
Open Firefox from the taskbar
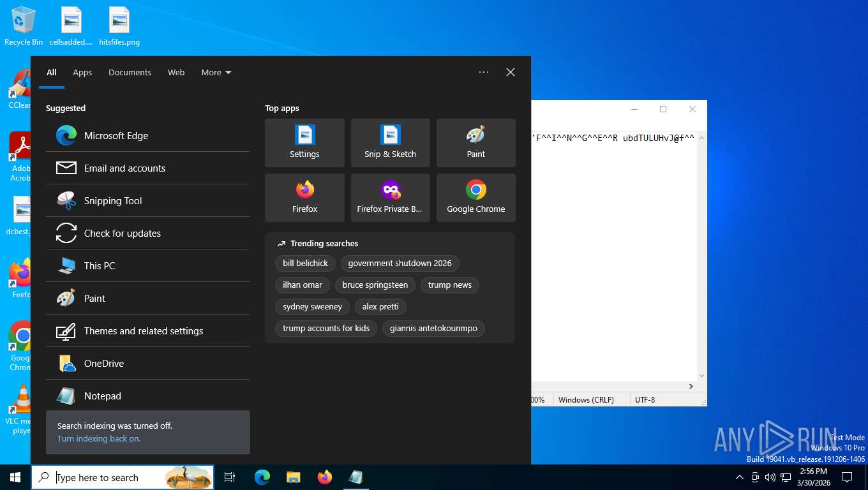tap(325, 477)
